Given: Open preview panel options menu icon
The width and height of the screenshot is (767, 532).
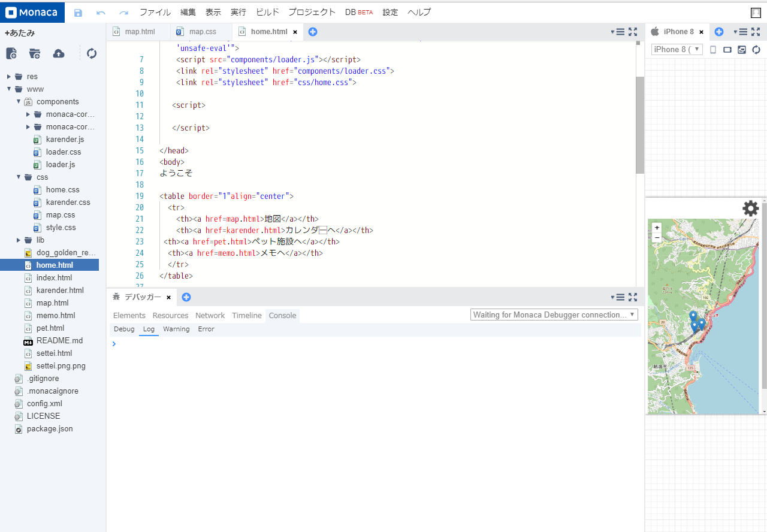Looking at the screenshot, I should pos(741,32).
